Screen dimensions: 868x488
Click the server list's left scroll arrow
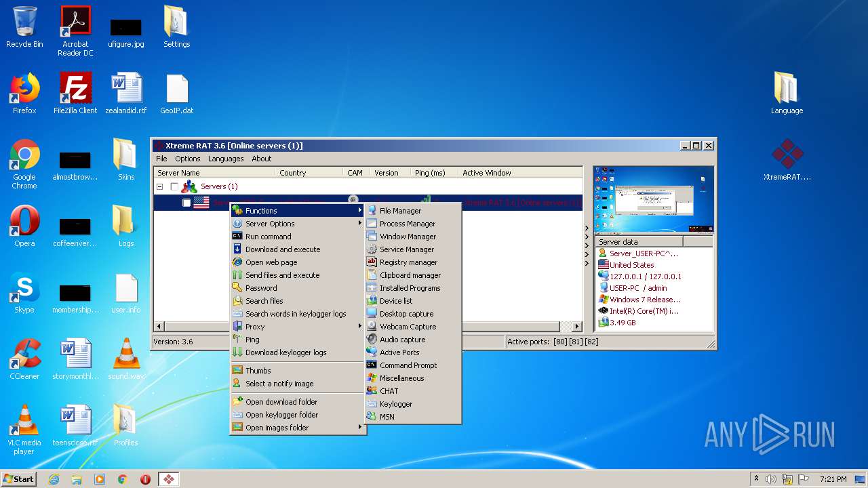click(159, 327)
